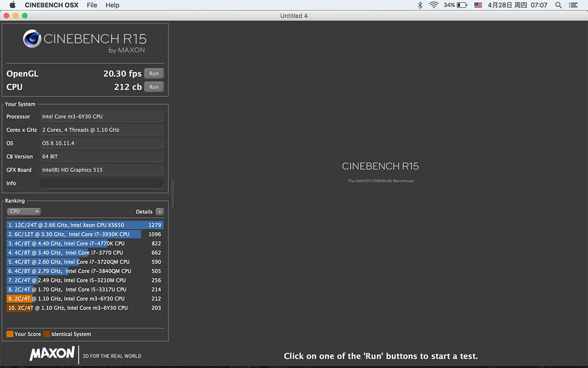This screenshot has height=368, width=588.
Task: Run the OpenGL benchmark test
Action: 154,74
